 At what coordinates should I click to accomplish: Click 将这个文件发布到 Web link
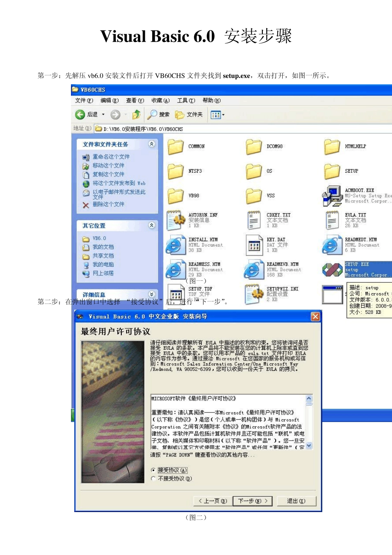pyautogui.click(x=119, y=183)
